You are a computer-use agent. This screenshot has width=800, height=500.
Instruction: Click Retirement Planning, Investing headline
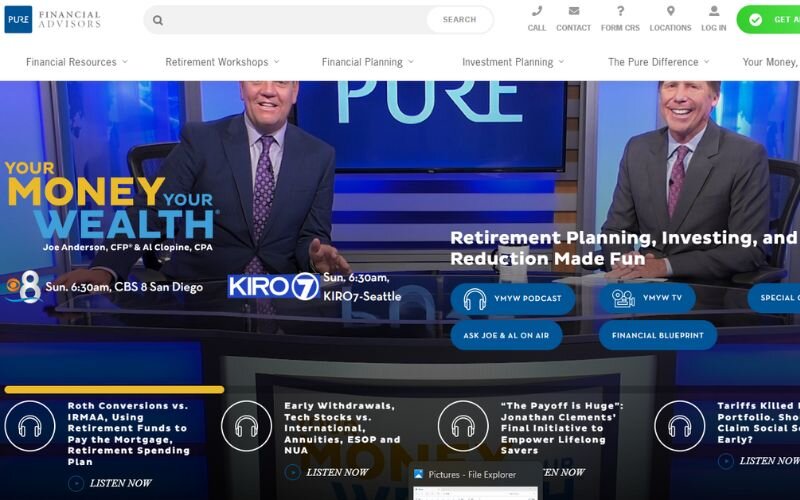[625, 248]
